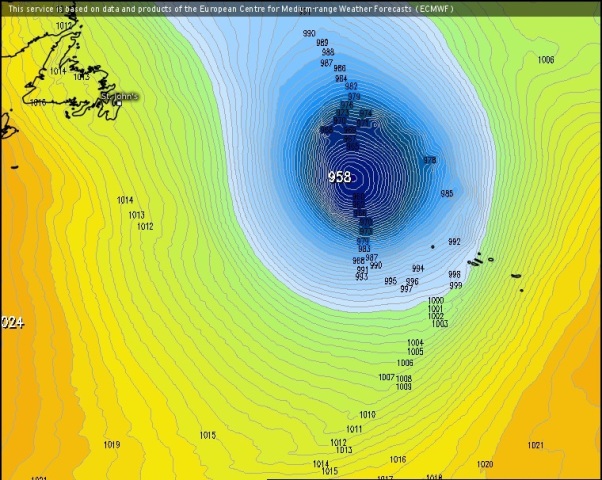Screen dimensions: 602x480
Task: Click the 958 low pressure center label
Action: [339, 177]
